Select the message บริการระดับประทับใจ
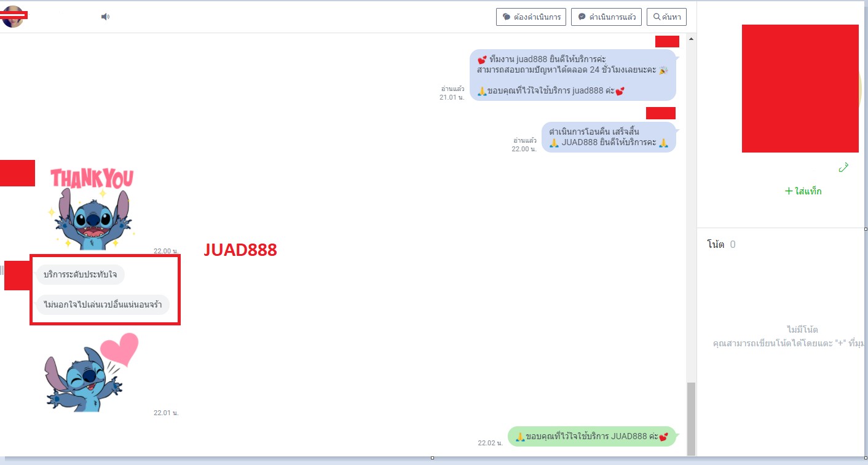868x465 pixels. point(80,274)
